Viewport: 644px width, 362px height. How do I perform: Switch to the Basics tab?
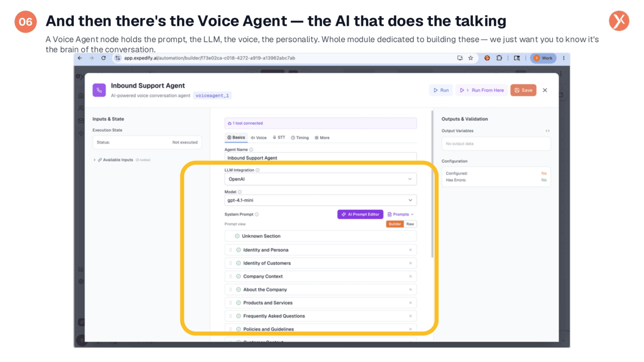pyautogui.click(x=236, y=138)
